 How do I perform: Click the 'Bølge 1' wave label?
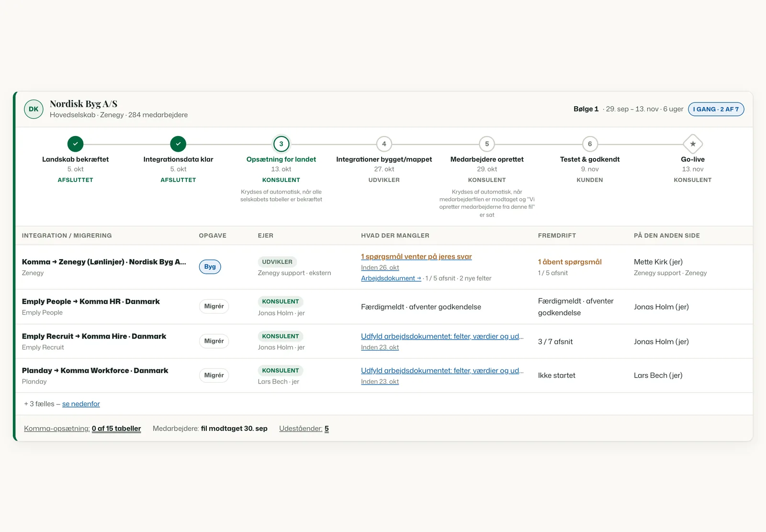point(586,109)
